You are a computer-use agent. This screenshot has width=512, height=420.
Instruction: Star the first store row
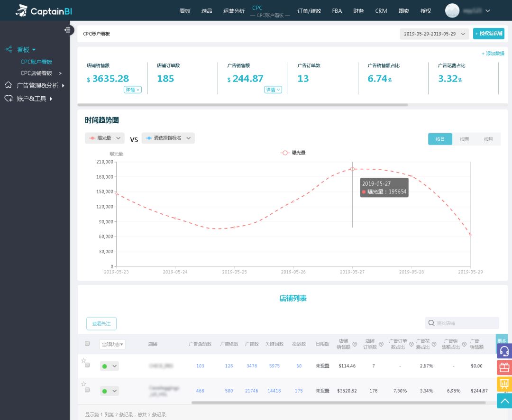[x=84, y=360]
